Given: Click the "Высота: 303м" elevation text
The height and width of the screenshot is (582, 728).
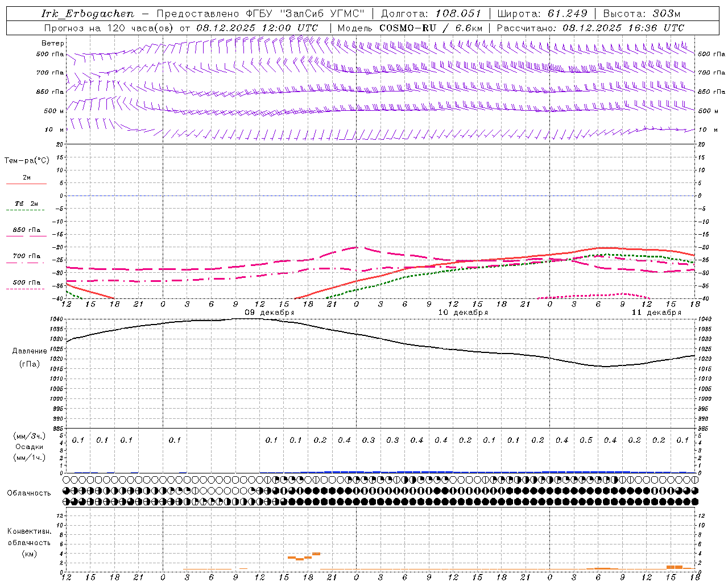Looking at the screenshot, I should pos(642,14).
